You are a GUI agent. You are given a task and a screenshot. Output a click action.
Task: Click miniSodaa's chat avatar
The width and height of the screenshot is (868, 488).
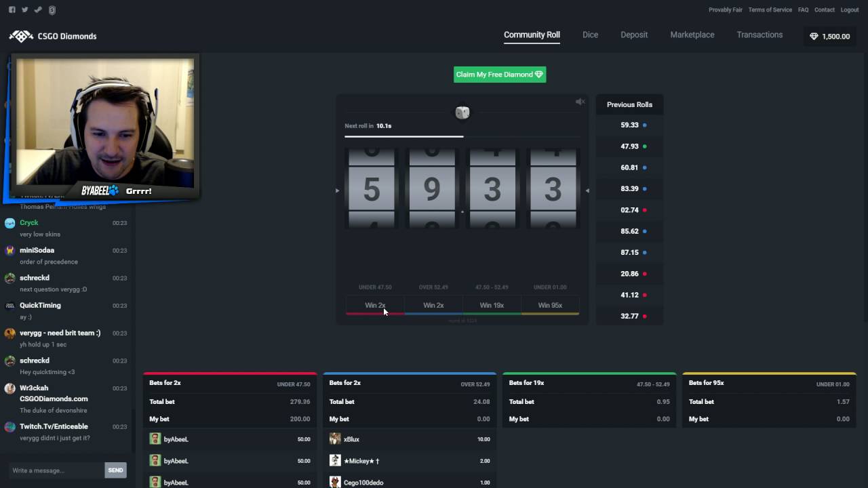(x=9, y=251)
